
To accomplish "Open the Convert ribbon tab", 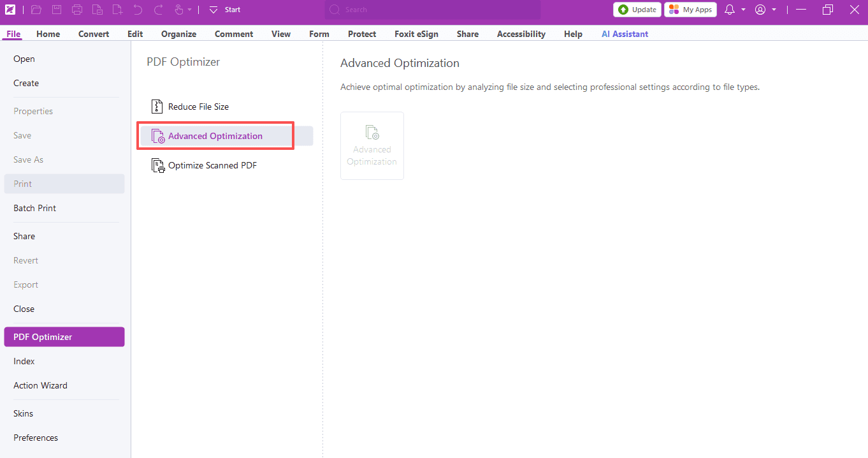I will coord(94,34).
